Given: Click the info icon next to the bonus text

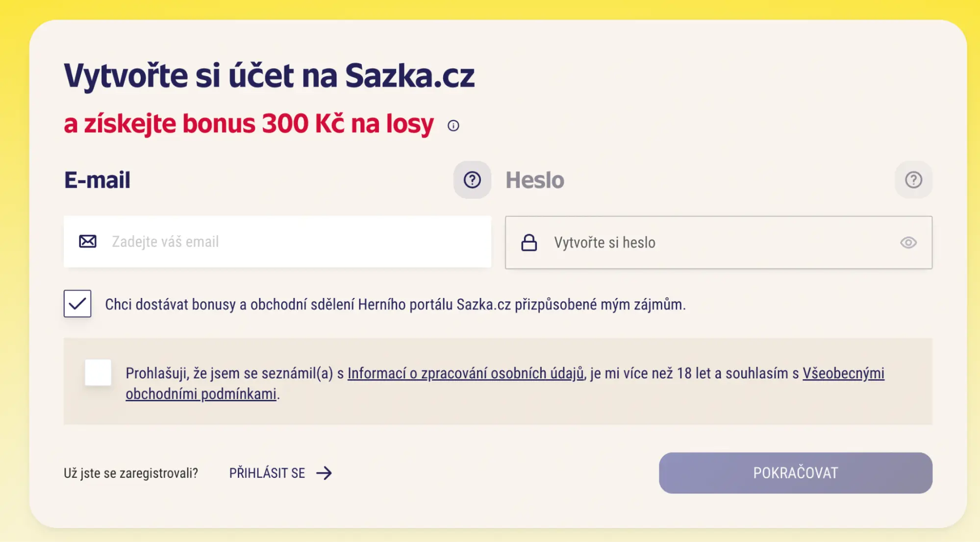Looking at the screenshot, I should tap(453, 125).
